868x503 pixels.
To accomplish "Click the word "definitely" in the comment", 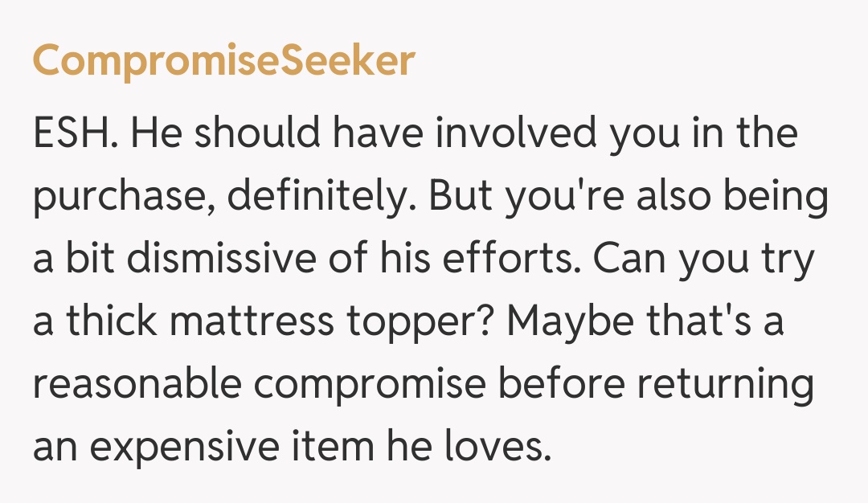I will pyautogui.click(x=325, y=197).
